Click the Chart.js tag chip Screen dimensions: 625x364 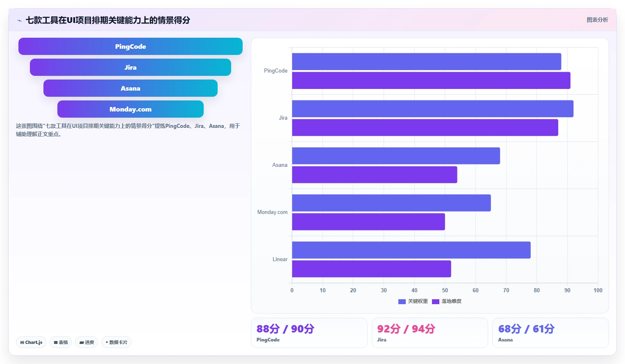(31, 342)
